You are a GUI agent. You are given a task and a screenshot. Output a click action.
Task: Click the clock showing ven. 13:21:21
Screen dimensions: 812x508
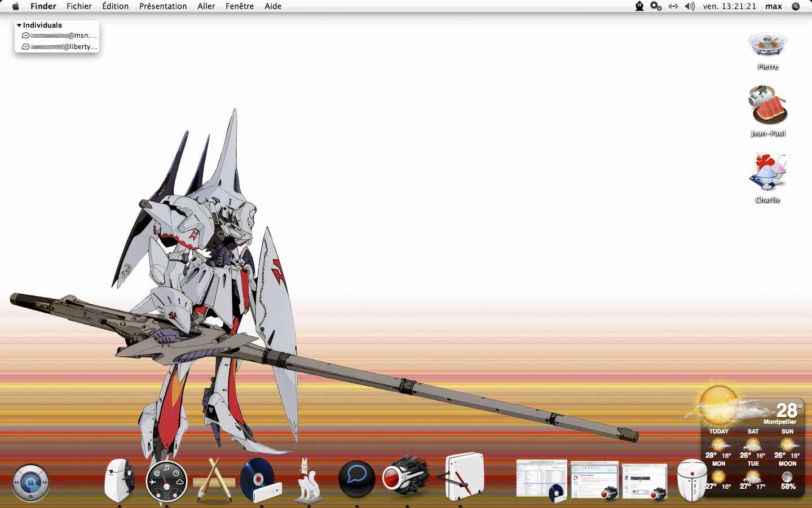[x=730, y=6]
